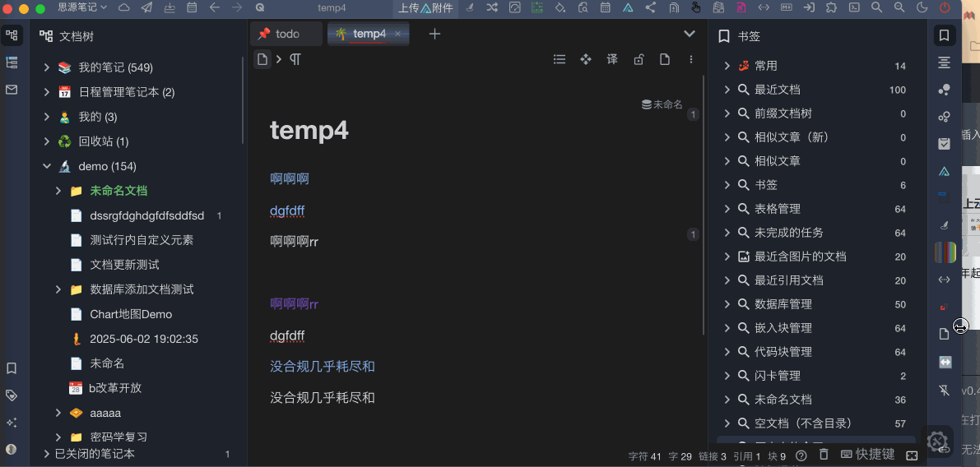
Task: Collapse the demo notebook tree
Action: coord(47,166)
